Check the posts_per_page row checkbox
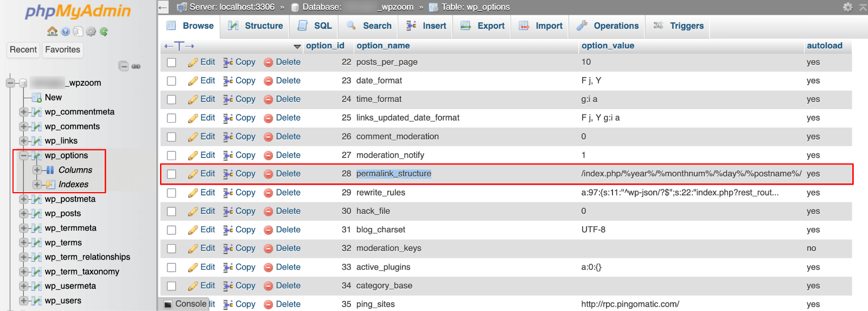The width and height of the screenshot is (868, 311). pyautogui.click(x=171, y=62)
